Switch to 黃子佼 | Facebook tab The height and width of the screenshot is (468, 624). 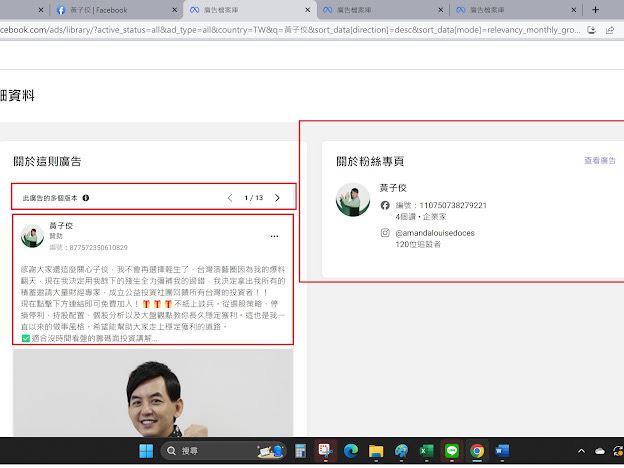pyautogui.click(x=97, y=9)
